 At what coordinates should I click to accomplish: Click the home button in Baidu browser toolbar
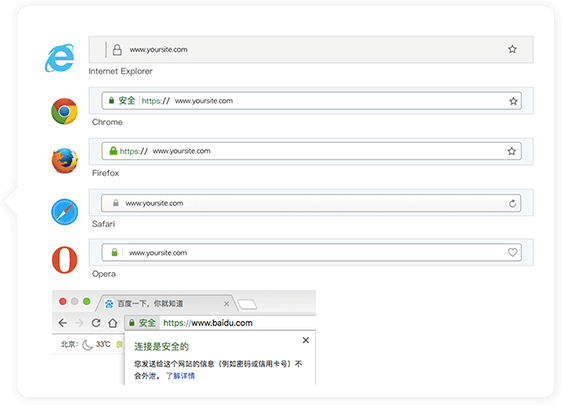tap(113, 323)
